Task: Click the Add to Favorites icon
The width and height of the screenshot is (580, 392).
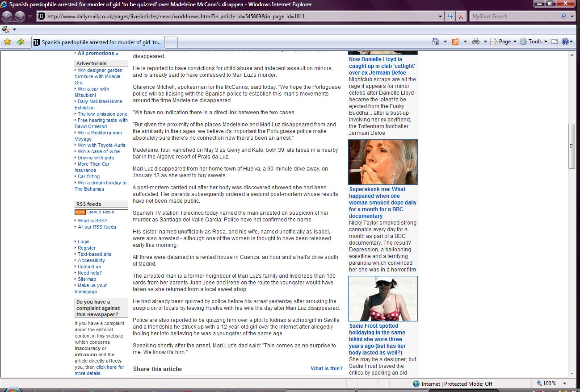Action: [x=21, y=42]
